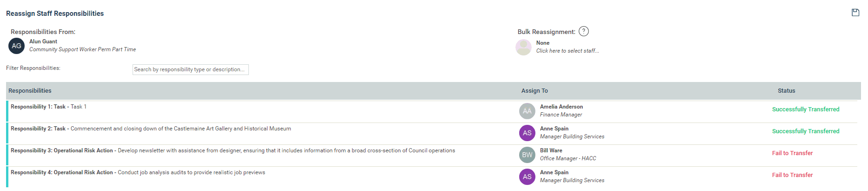This screenshot has height=191, width=868.
Task: Click the save icon at top right
Action: click(x=855, y=13)
